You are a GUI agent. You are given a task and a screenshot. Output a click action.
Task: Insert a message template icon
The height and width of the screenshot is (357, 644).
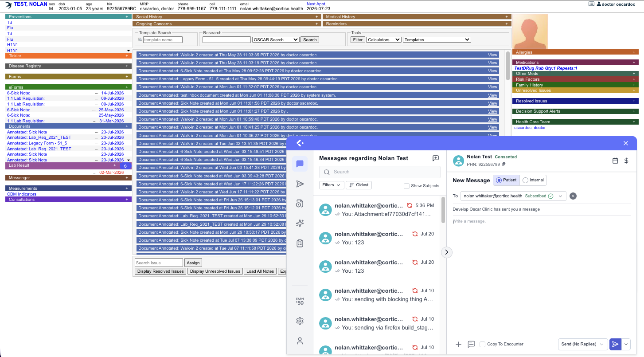pos(472,344)
